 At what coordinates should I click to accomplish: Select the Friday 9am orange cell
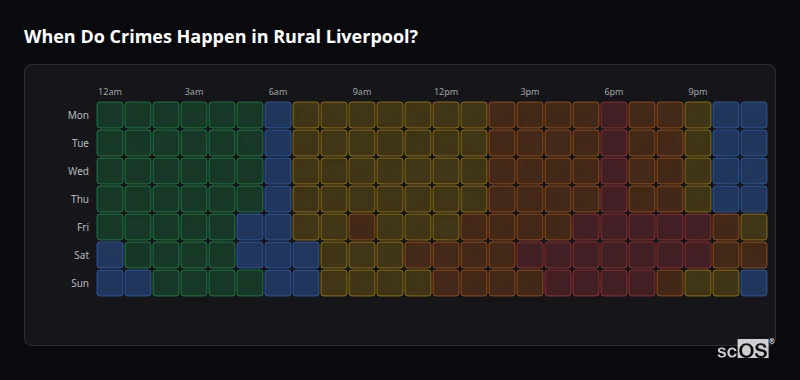pyautogui.click(x=362, y=227)
